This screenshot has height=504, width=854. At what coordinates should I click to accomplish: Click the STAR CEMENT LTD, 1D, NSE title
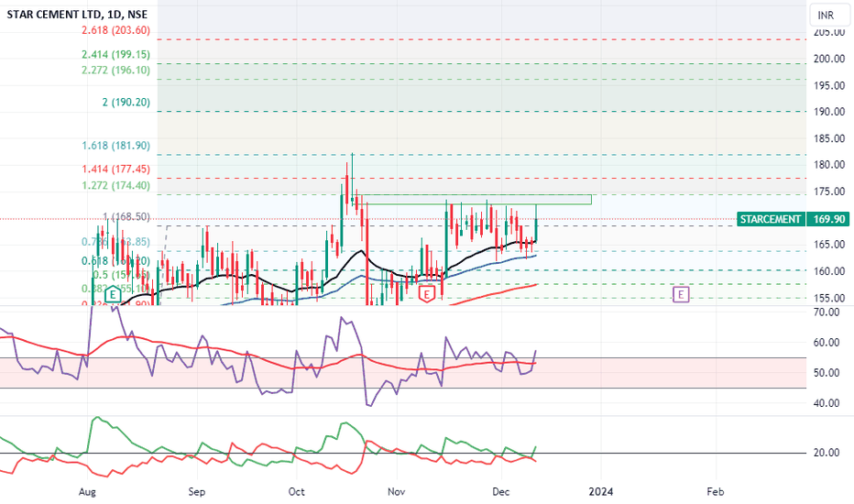(77, 15)
